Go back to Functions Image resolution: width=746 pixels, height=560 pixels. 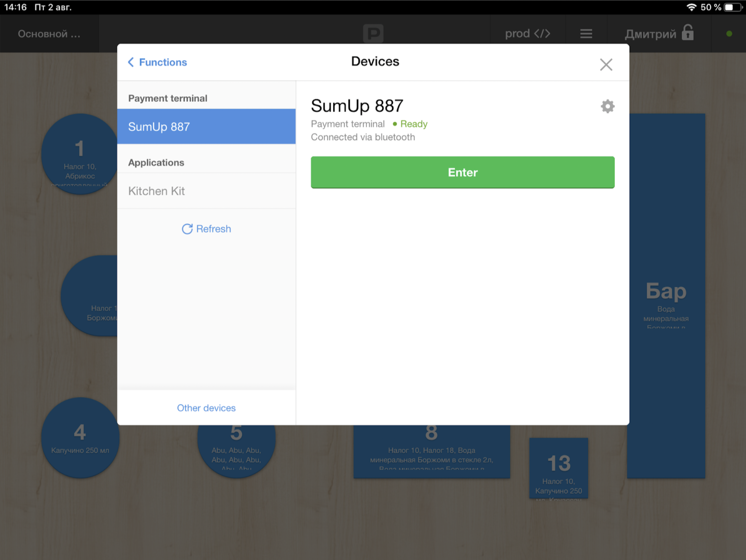coord(158,62)
